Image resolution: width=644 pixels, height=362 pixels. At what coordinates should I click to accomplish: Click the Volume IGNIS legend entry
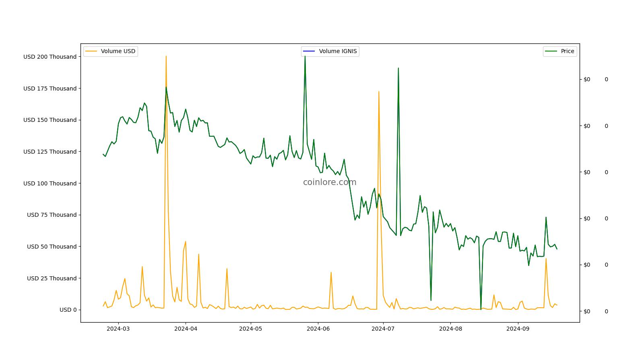click(x=330, y=51)
